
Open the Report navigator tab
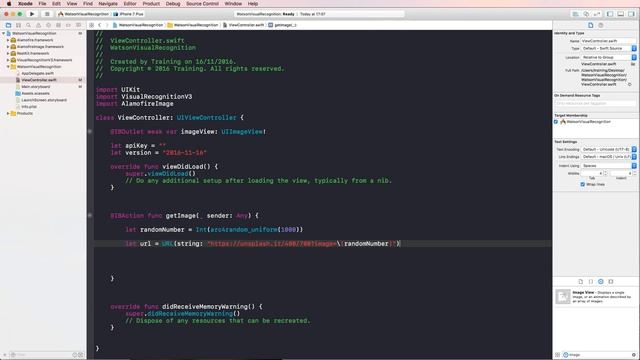click(78, 25)
